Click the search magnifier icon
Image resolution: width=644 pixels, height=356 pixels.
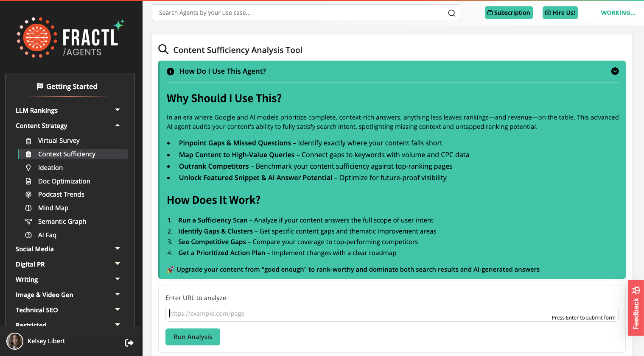tap(451, 13)
